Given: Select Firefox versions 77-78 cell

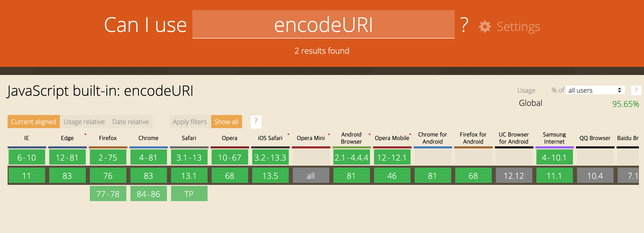Looking at the screenshot, I should 108,193.
